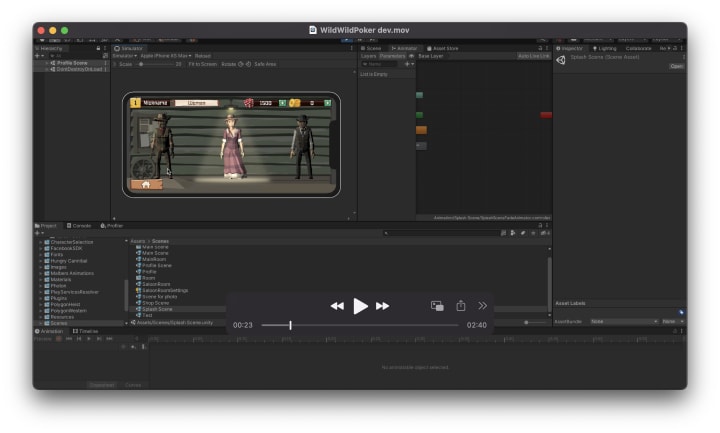Expand the Profile Scene hierarchy arrow

[47, 63]
